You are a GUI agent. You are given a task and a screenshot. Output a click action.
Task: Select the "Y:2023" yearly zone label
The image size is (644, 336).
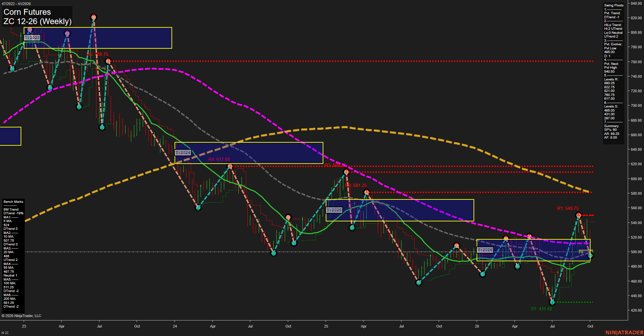coord(32,38)
